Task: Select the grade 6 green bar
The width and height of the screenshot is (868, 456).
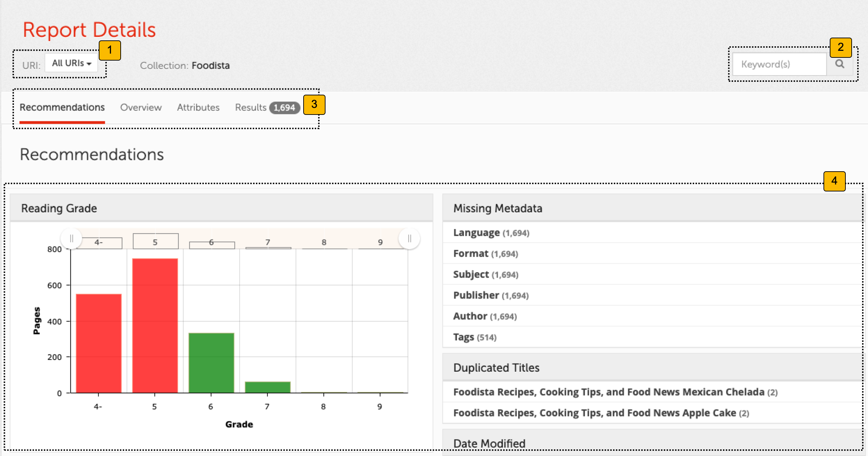Action: pyautogui.click(x=211, y=363)
